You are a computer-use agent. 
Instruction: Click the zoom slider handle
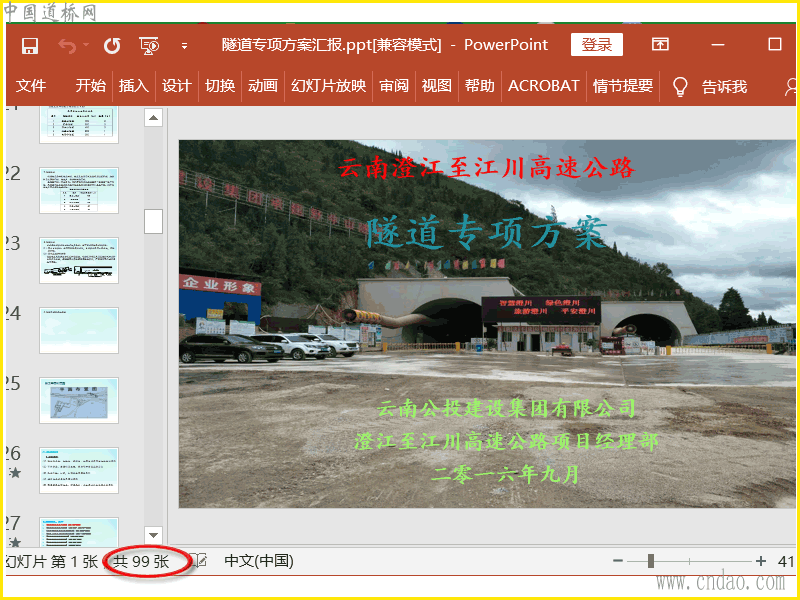click(x=651, y=561)
